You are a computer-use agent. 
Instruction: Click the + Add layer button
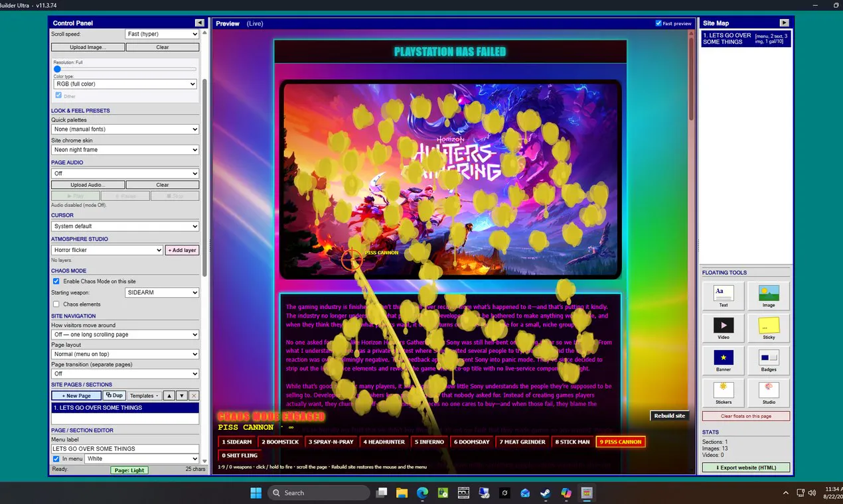(x=182, y=250)
